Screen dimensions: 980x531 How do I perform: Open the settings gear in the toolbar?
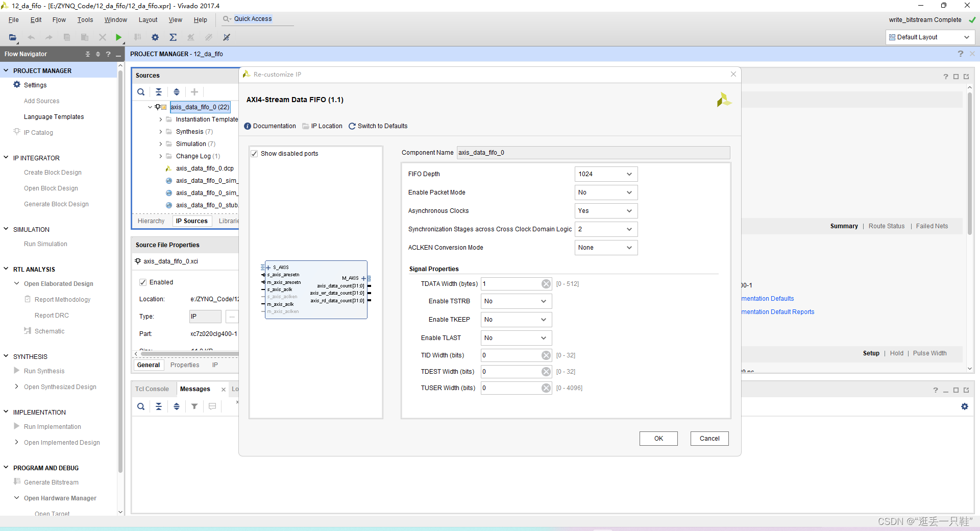tap(155, 37)
